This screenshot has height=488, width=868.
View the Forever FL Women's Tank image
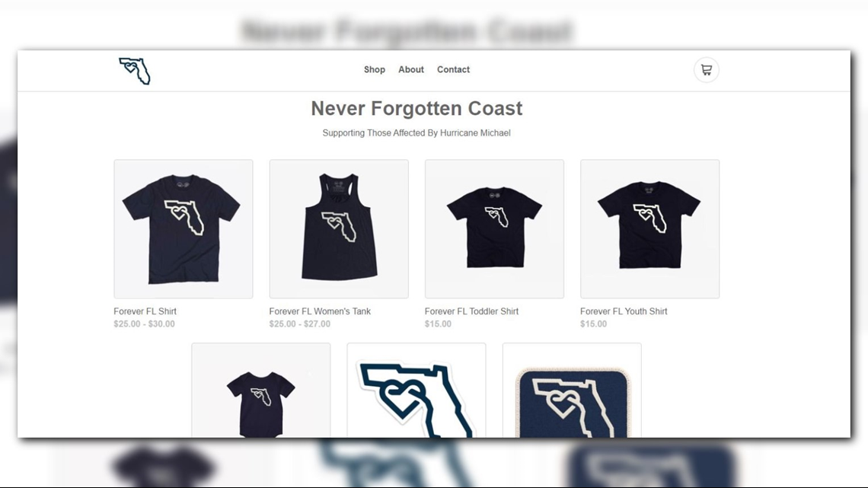click(x=339, y=229)
